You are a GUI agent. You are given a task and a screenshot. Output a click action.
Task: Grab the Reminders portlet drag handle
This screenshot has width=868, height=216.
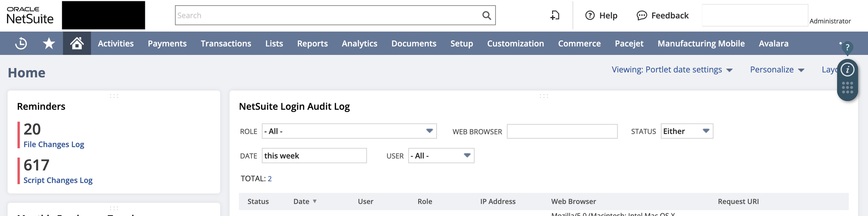(114, 96)
